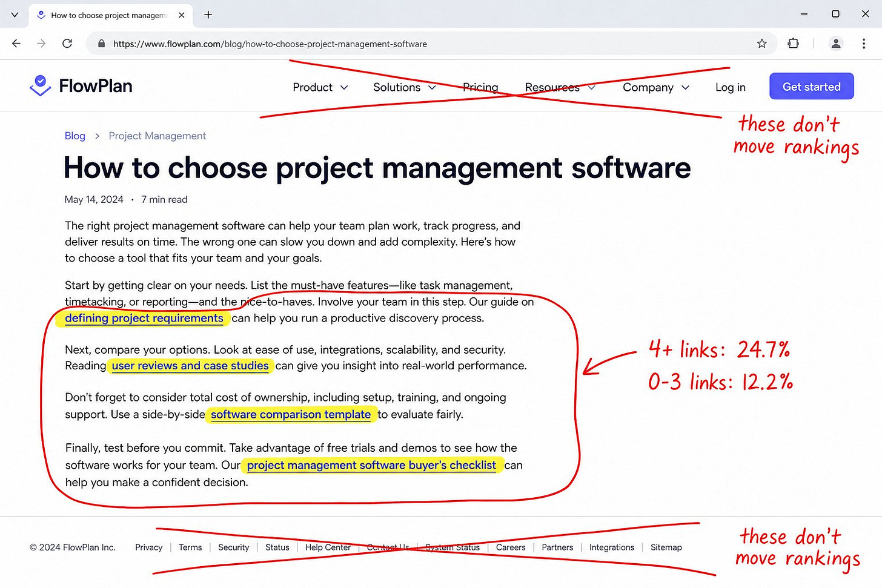This screenshot has width=882, height=588.
Task: Open Integrations footer link
Action: tap(612, 547)
